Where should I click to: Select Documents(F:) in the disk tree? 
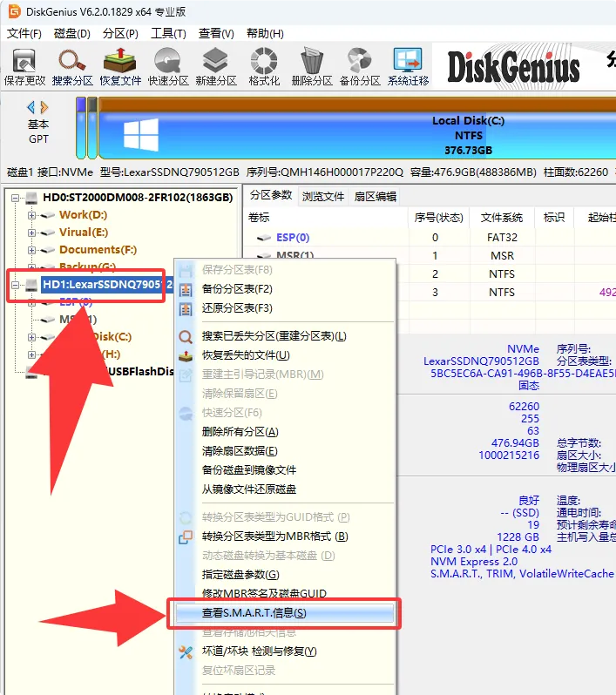(x=98, y=250)
